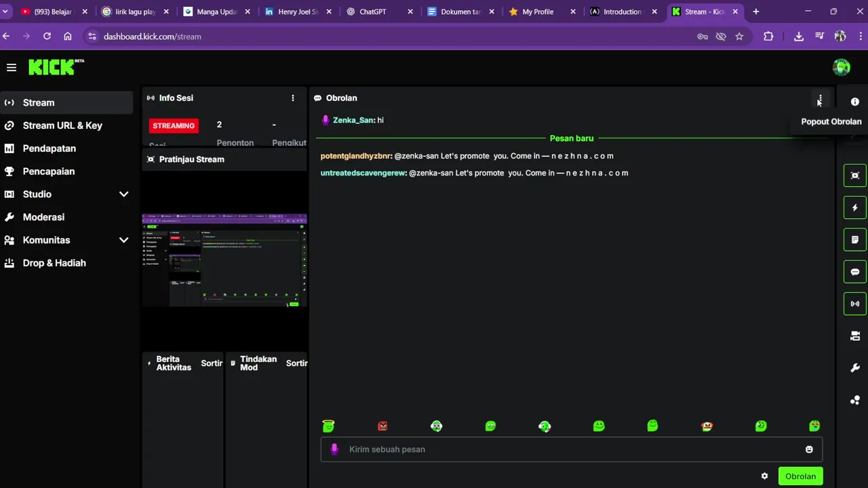Image resolution: width=868 pixels, height=488 pixels.
Task: Click the stream preview thumbnail
Action: click(x=224, y=260)
